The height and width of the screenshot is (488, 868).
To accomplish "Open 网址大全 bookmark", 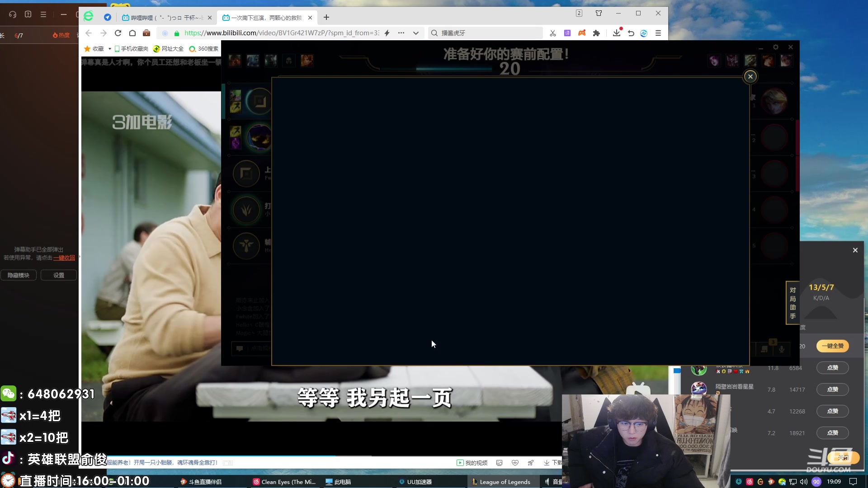I will click(169, 49).
